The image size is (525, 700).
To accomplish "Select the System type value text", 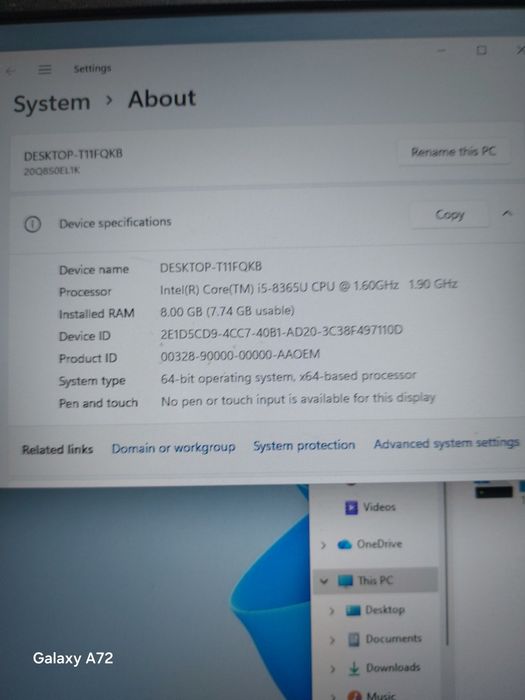I will [288, 377].
